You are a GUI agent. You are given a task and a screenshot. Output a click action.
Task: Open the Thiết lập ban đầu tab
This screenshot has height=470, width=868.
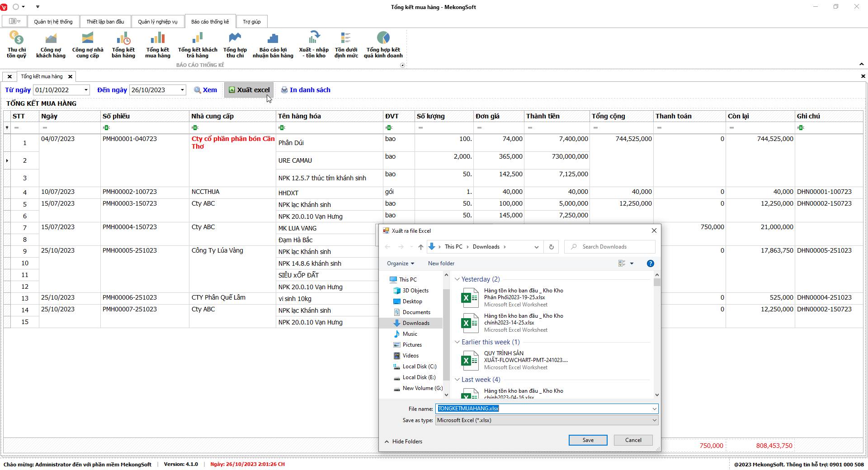(105, 22)
